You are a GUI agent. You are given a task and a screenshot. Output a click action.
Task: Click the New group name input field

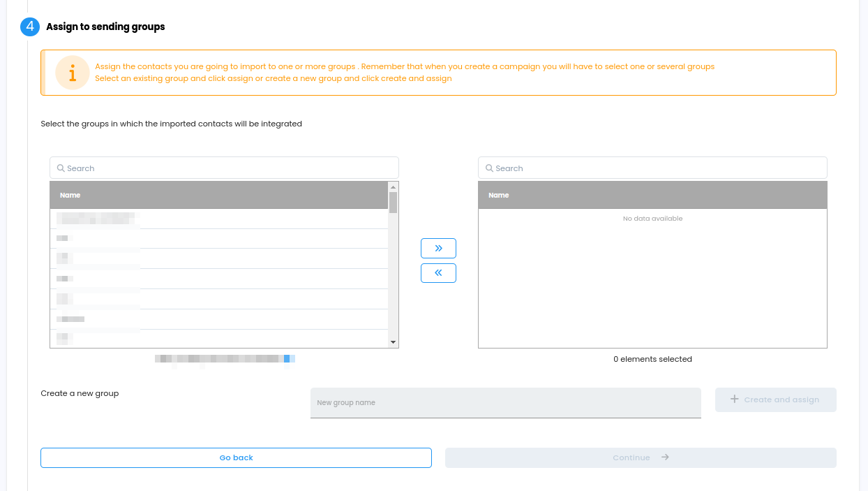505,403
